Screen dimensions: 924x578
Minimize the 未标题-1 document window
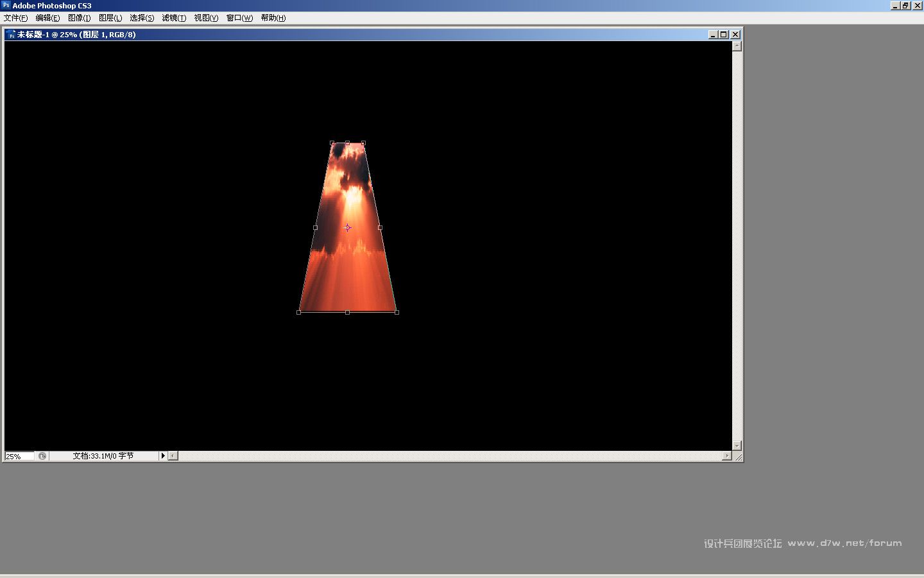tap(713, 35)
